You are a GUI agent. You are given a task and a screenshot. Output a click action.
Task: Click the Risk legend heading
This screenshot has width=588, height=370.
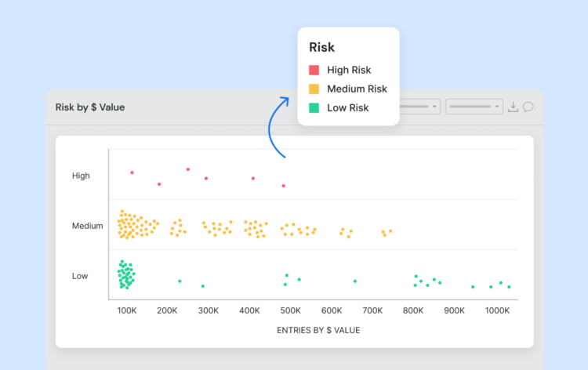(322, 48)
